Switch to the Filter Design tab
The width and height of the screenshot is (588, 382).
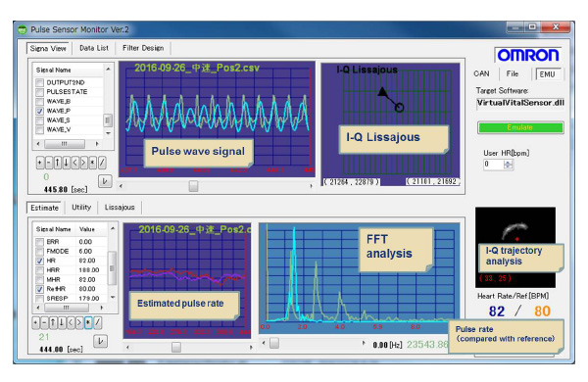coord(143,48)
